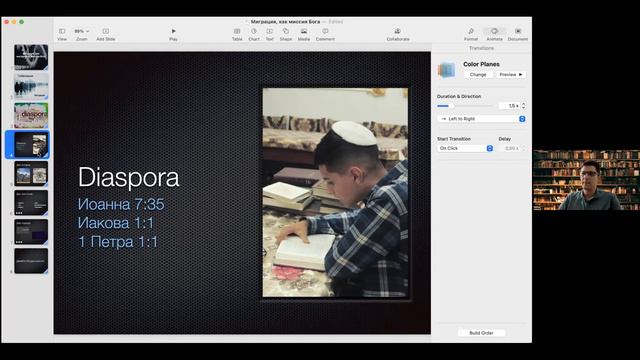Open the View toolbar menu
The height and width of the screenshot is (360, 640).
click(62, 34)
